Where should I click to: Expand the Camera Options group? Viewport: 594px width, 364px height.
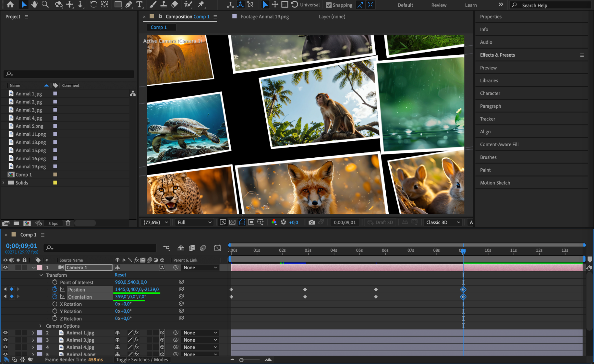tap(41, 326)
